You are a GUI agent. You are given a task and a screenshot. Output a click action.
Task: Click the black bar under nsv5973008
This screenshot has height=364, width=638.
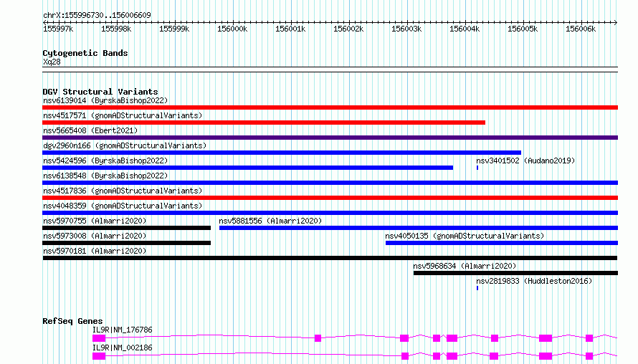click(x=127, y=243)
